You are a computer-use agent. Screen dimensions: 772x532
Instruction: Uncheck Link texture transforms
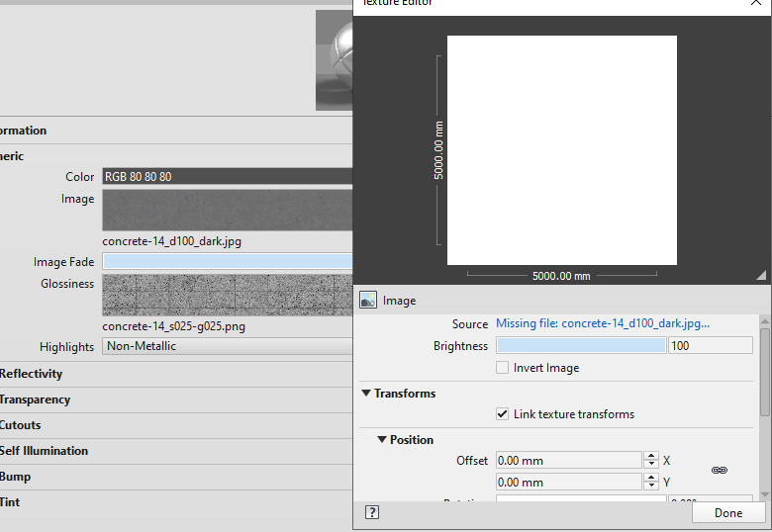coord(502,413)
